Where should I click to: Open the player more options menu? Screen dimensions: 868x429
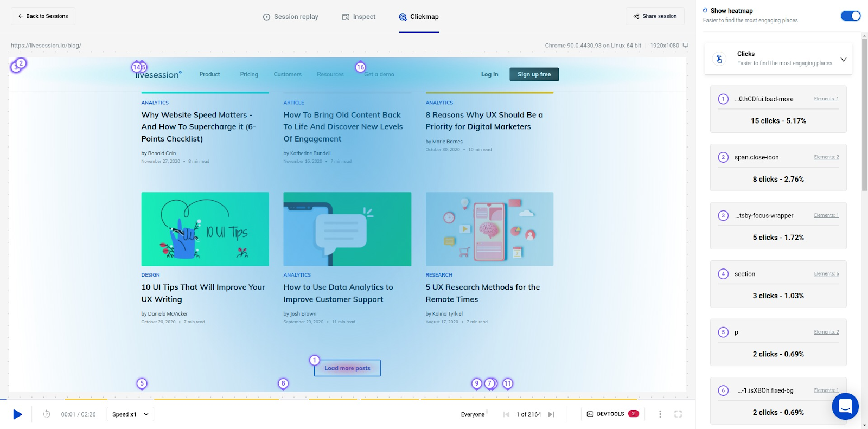(x=660, y=414)
